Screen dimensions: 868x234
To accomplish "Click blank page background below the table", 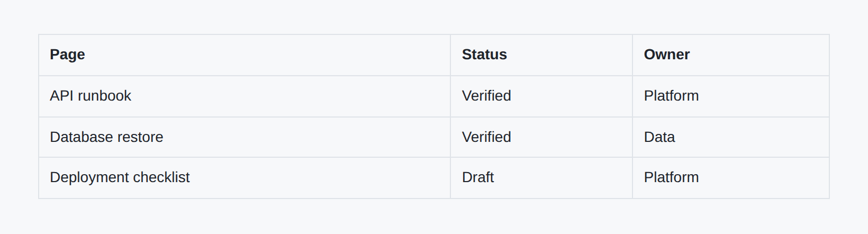I will (434, 217).
